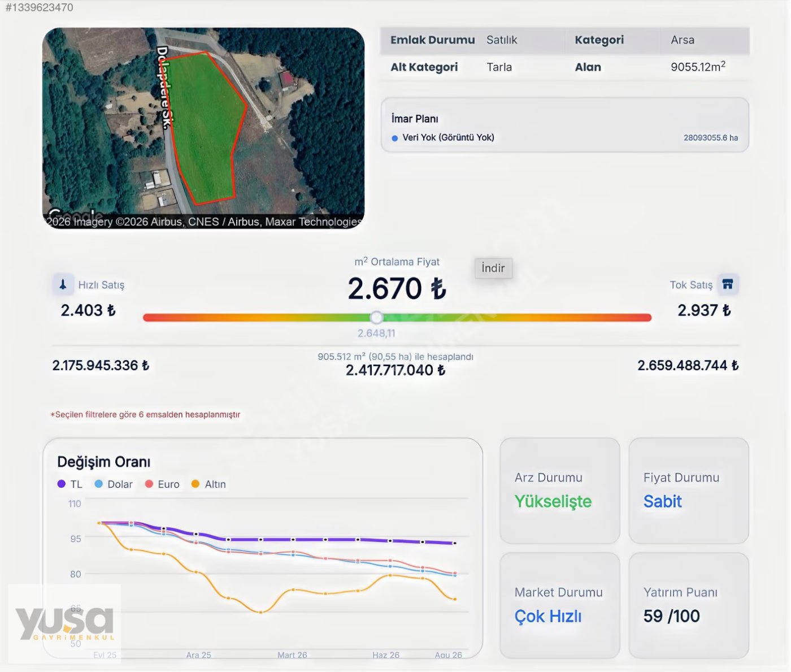Image resolution: width=791 pixels, height=672 pixels.
Task: Toggle the Altın series in chart legend
Action: click(208, 484)
